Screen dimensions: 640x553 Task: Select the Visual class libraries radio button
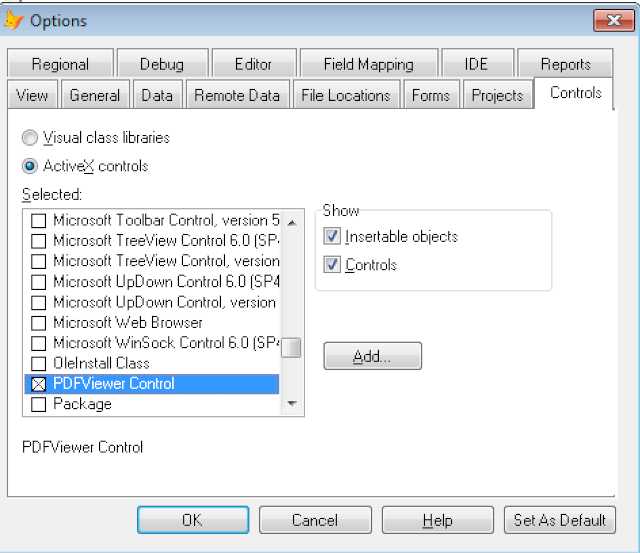[31, 138]
